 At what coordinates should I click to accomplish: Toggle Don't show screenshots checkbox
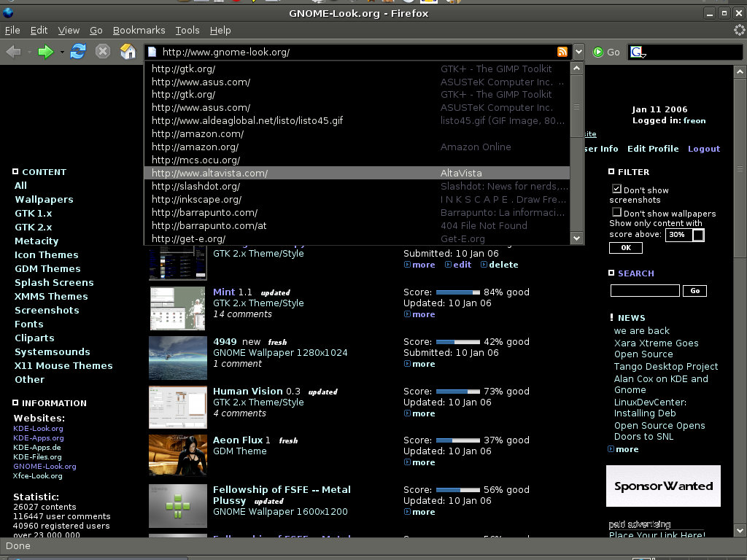coord(616,189)
